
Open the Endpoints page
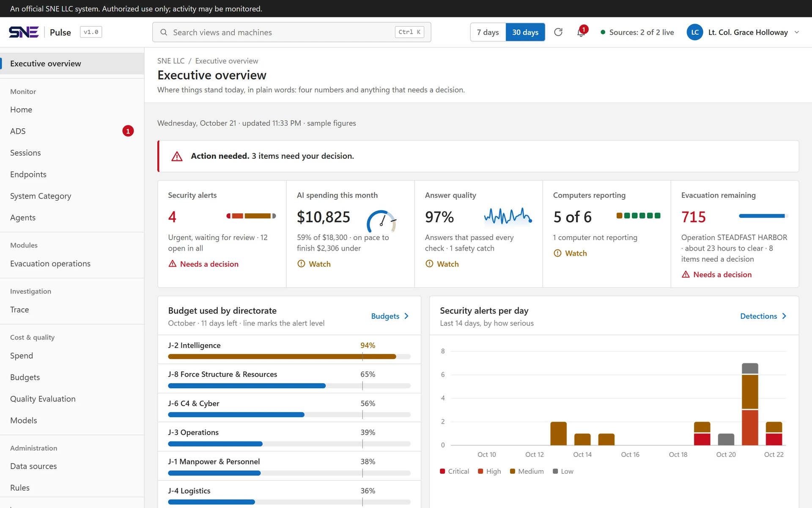(72, 174)
